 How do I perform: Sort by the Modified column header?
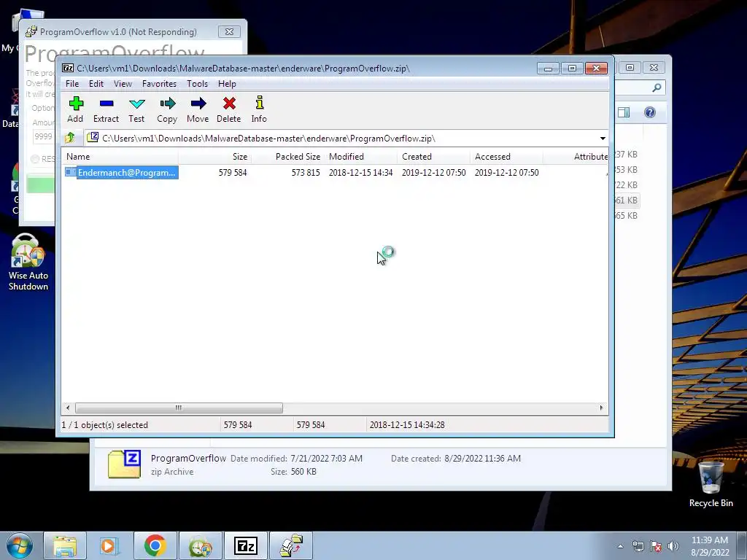tap(360, 157)
